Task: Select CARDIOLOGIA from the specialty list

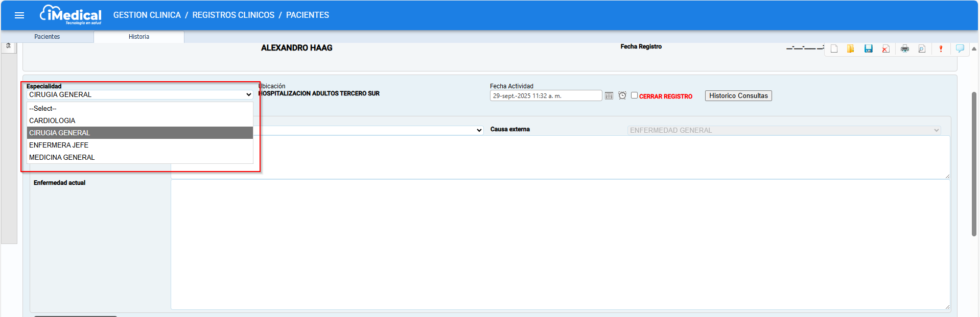Action: [52, 120]
